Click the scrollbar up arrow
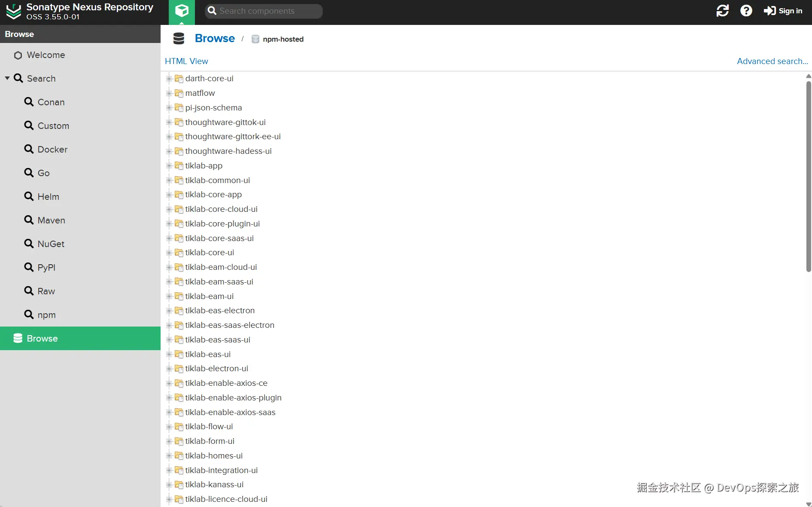 coord(809,76)
